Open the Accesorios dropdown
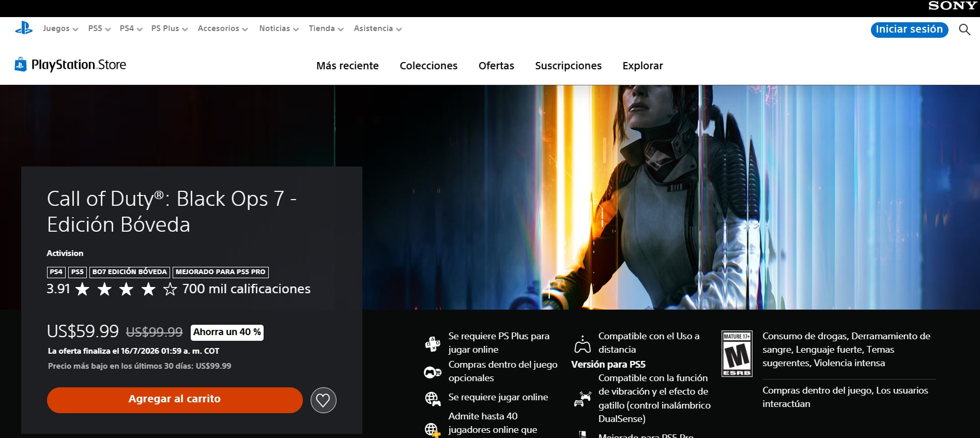Image resolution: width=980 pixels, height=438 pixels. pyautogui.click(x=223, y=28)
